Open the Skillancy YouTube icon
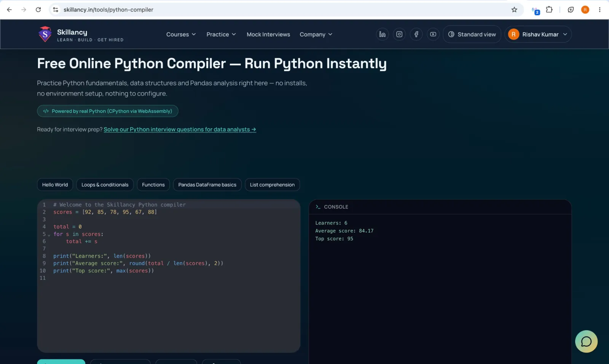 433,34
